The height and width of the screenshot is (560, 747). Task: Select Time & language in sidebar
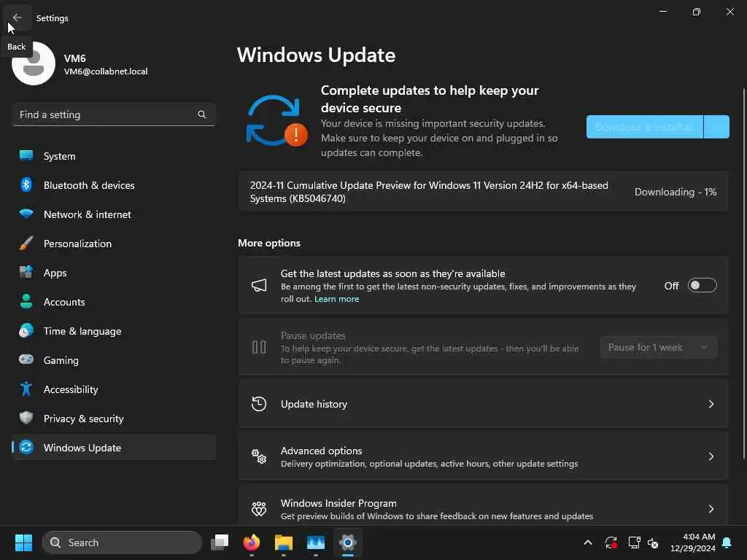point(113,330)
